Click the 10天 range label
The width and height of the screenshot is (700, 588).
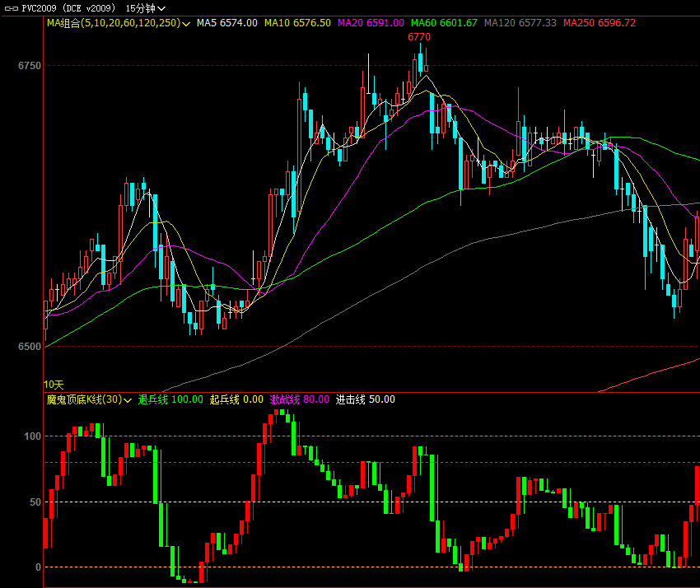pos(54,385)
